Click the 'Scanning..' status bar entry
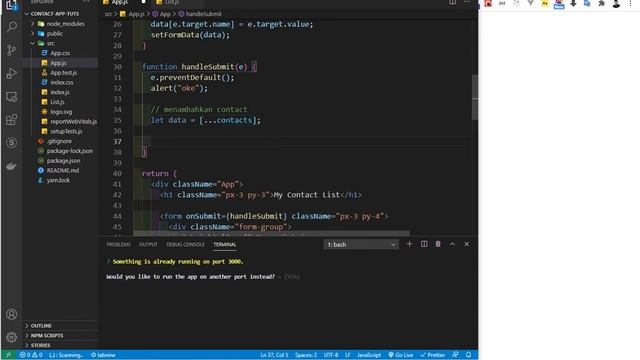Viewport: 640px width, 360px height. pos(65,355)
